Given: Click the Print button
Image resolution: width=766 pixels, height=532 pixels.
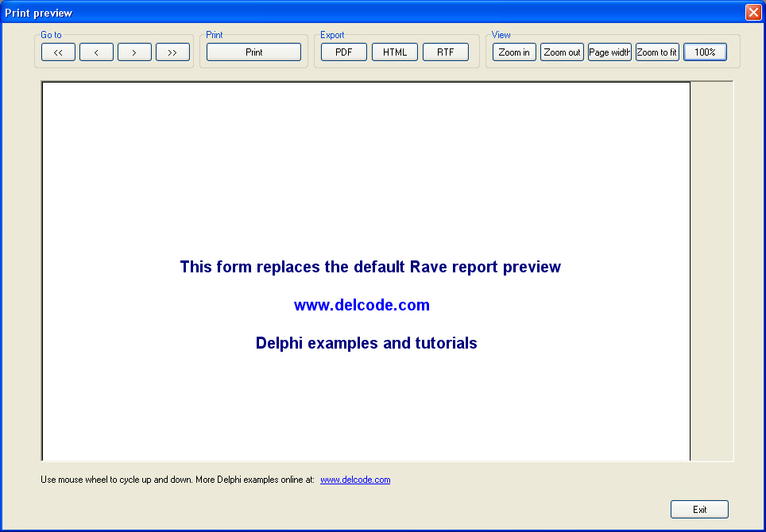Looking at the screenshot, I should (253, 52).
